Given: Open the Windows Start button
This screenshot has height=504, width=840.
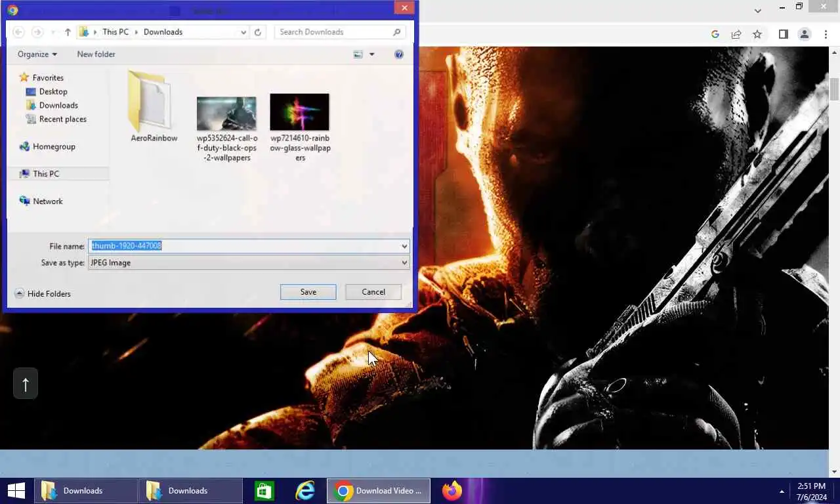Looking at the screenshot, I should click(x=16, y=490).
